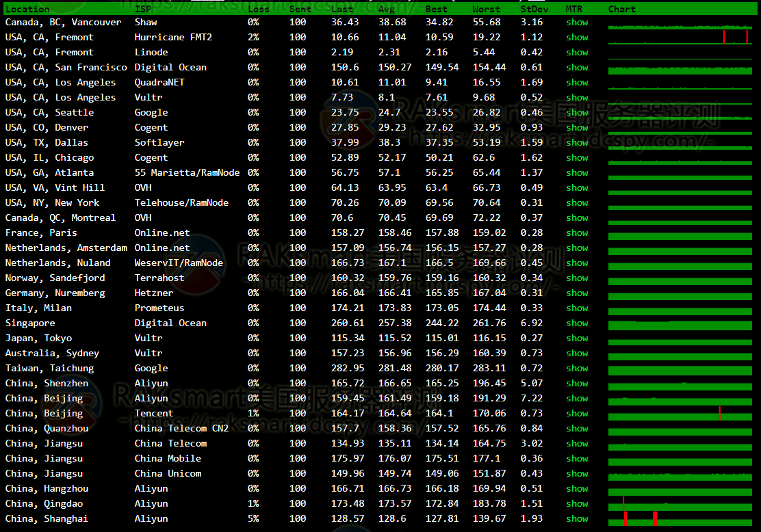Select 'Hetzner' ISP cell

coord(154,293)
